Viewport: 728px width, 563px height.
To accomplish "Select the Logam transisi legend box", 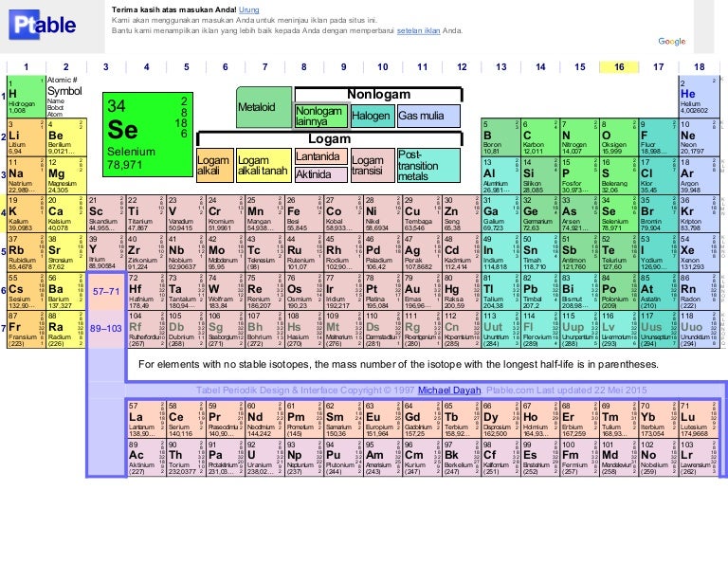I will (x=373, y=165).
